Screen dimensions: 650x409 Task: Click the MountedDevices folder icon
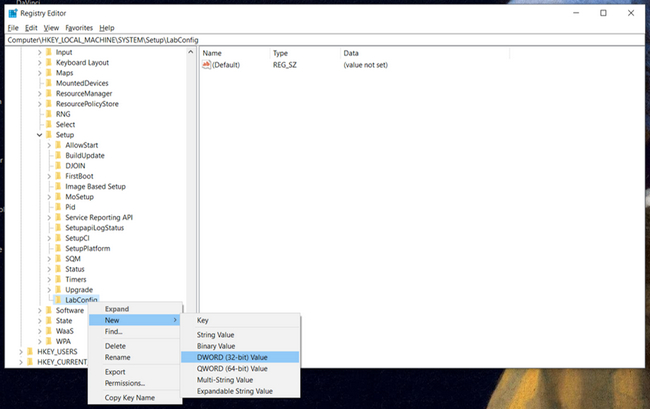49,83
